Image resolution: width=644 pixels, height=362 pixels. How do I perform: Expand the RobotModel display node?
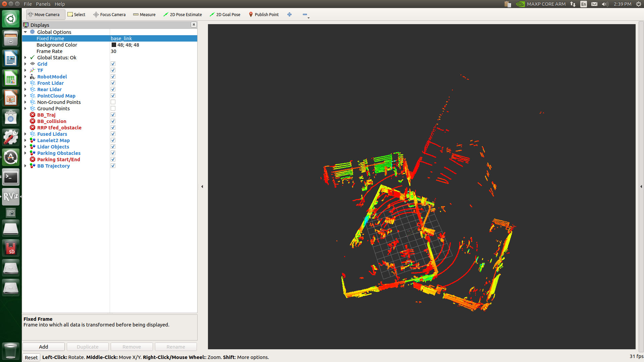pyautogui.click(x=25, y=76)
